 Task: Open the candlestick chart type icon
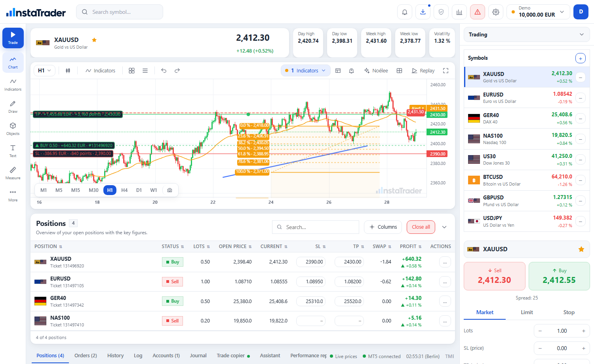coord(68,70)
